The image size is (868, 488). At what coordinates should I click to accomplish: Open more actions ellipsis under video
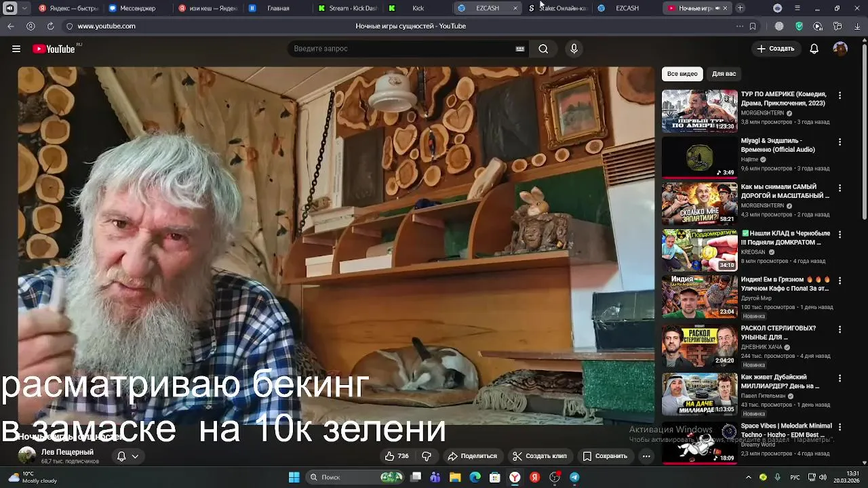[646, 456]
